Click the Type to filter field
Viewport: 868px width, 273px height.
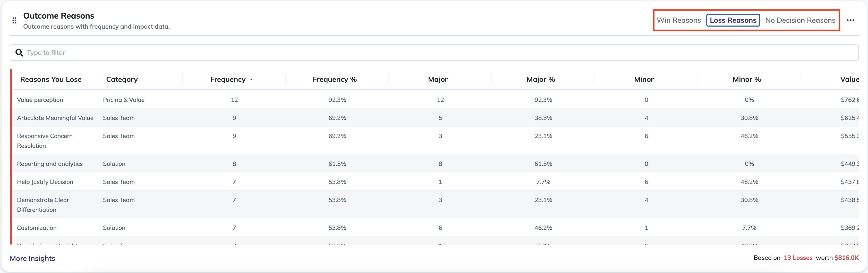[x=434, y=53]
